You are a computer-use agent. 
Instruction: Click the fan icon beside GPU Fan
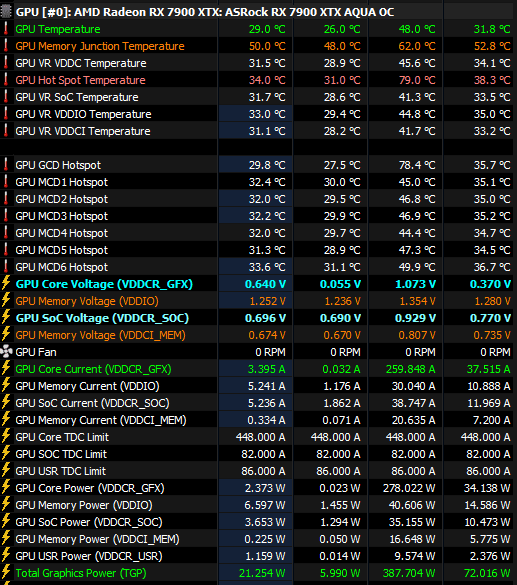pyautogui.click(x=6, y=351)
